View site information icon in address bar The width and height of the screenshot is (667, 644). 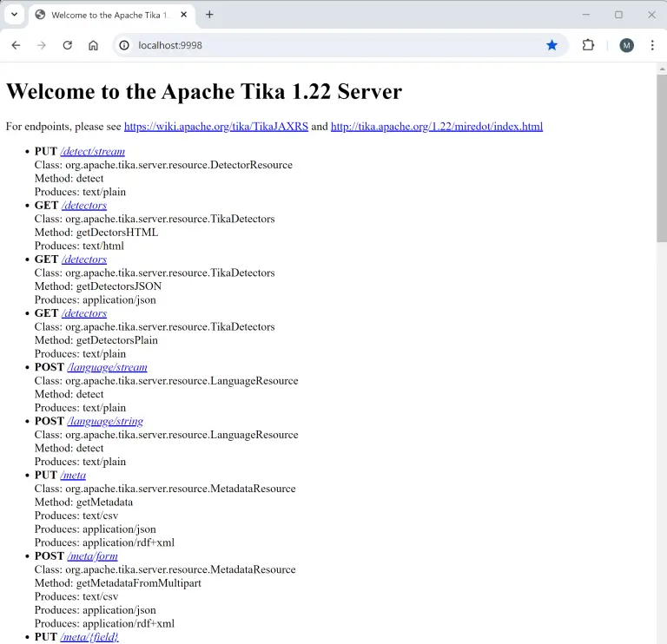pyautogui.click(x=124, y=45)
